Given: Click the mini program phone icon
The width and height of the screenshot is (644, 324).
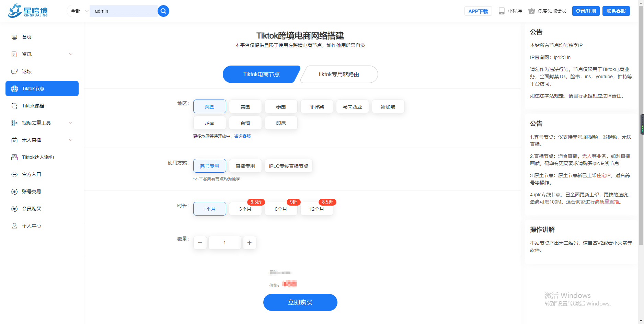Looking at the screenshot, I should click(502, 11).
